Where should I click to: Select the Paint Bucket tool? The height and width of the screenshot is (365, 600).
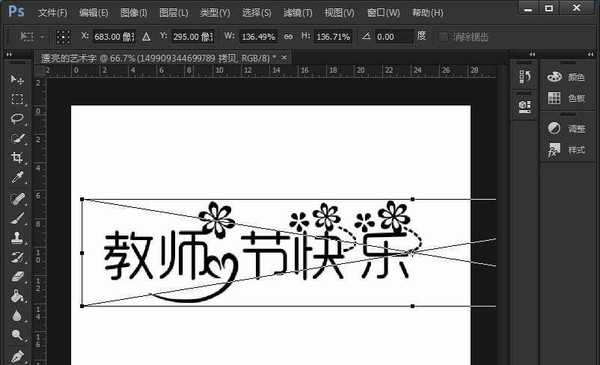pyautogui.click(x=17, y=296)
